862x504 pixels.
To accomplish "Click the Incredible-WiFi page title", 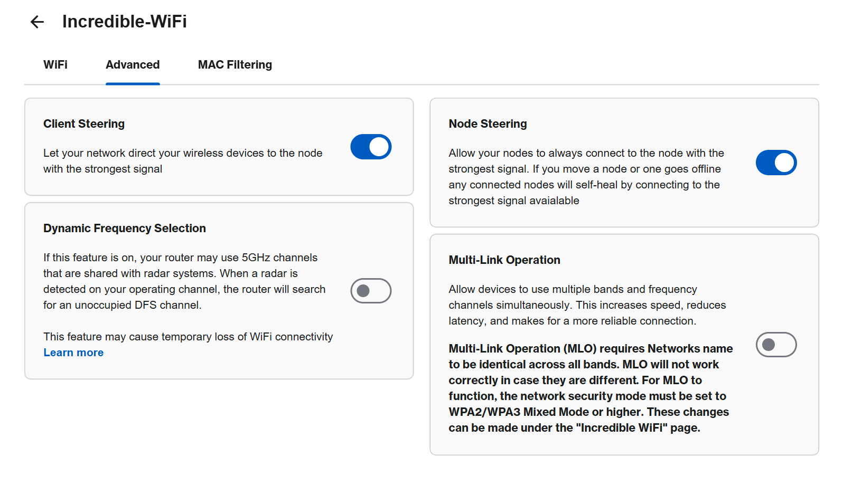I will tap(124, 22).
